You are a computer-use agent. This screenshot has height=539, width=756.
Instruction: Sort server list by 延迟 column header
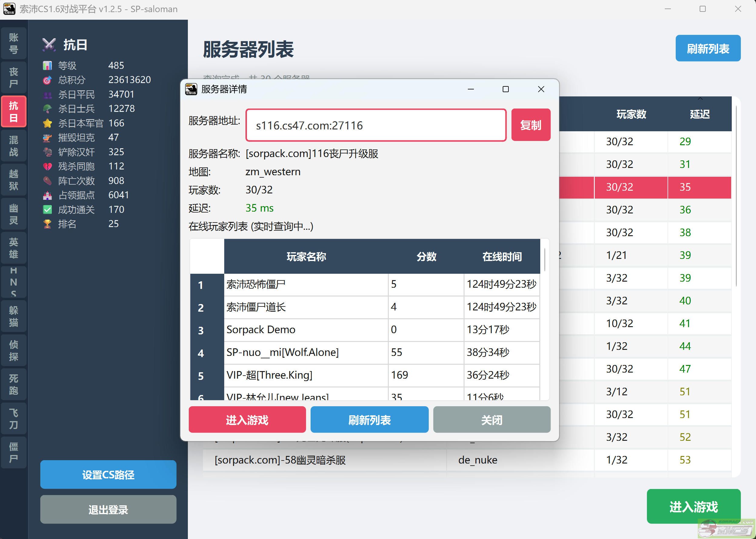tap(699, 114)
